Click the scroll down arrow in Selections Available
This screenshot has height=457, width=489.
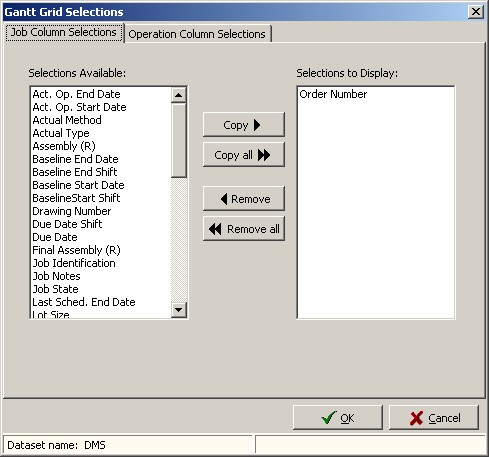(179, 310)
